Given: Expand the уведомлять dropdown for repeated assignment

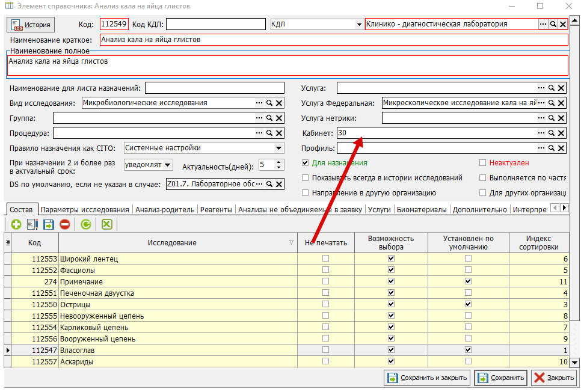Looking at the screenshot, I should [167, 165].
